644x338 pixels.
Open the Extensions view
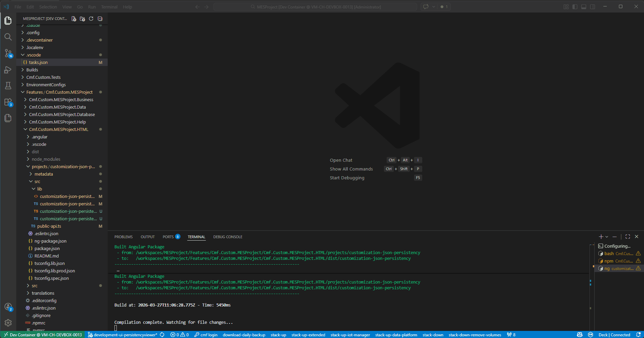tap(8, 102)
